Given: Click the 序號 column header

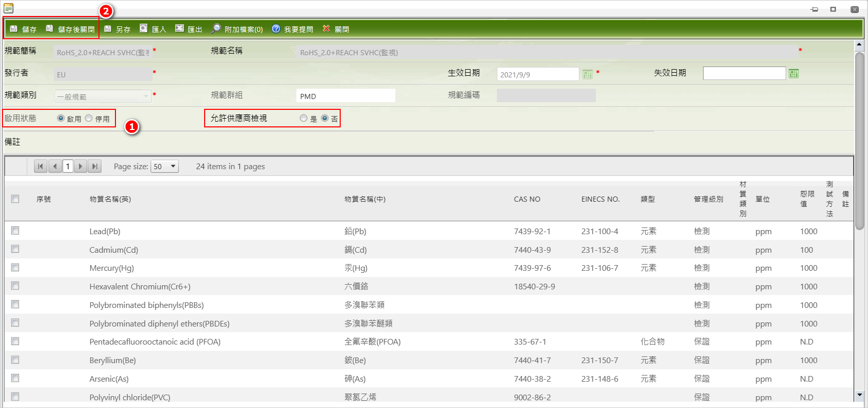Looking at the screenshot, I should (x=44, y=199).
